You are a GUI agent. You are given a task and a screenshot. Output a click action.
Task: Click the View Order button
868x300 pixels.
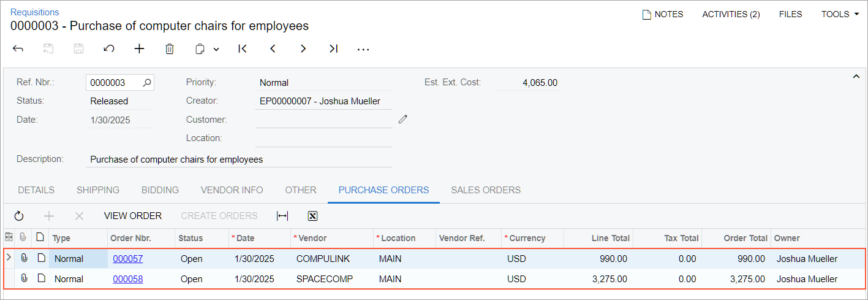[x=133, y=216]
